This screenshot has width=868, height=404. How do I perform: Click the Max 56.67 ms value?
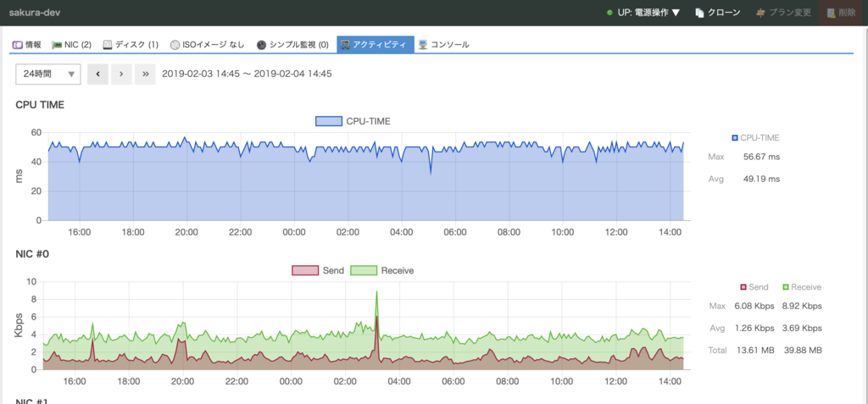point(762,158)
